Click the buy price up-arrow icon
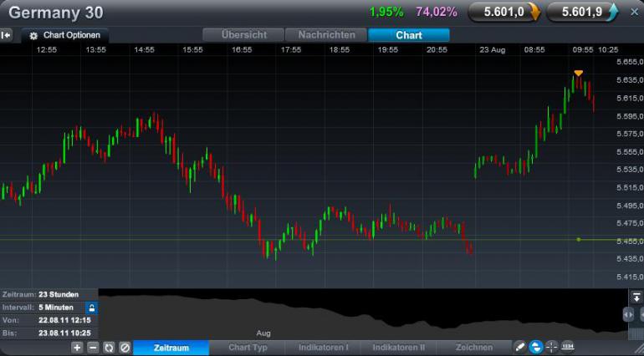 (613, 12)
